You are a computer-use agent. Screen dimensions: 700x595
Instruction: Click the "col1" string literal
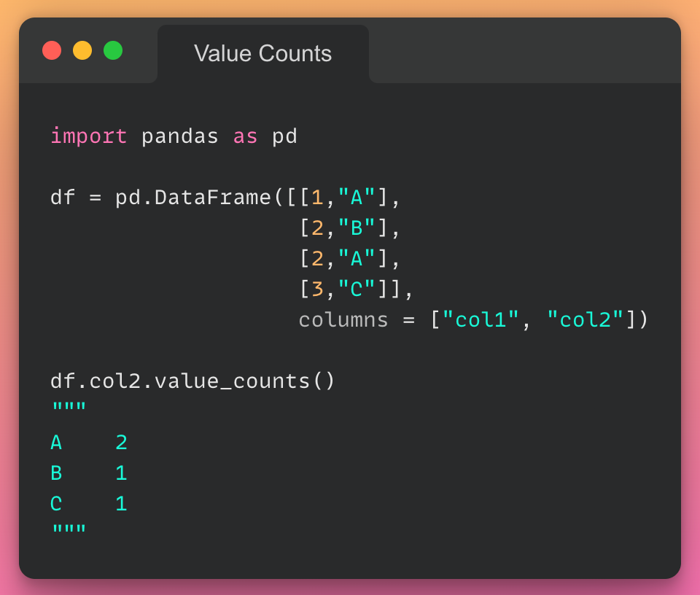[x=481, y=319]
